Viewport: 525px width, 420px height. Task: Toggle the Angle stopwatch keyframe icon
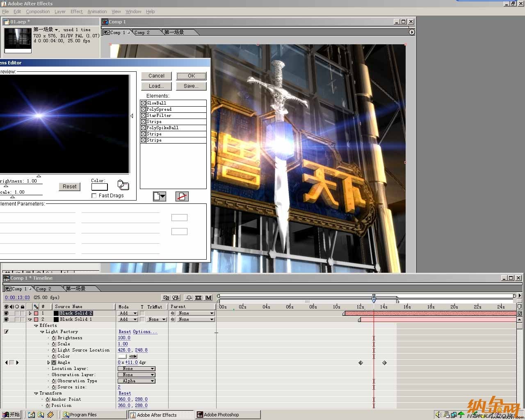[x=54, y=363]
